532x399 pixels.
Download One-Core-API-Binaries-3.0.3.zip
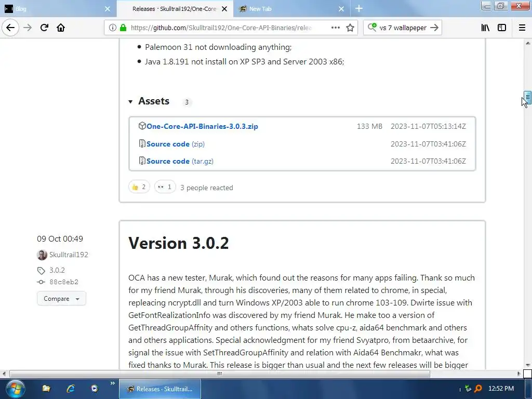click(202, 126)
